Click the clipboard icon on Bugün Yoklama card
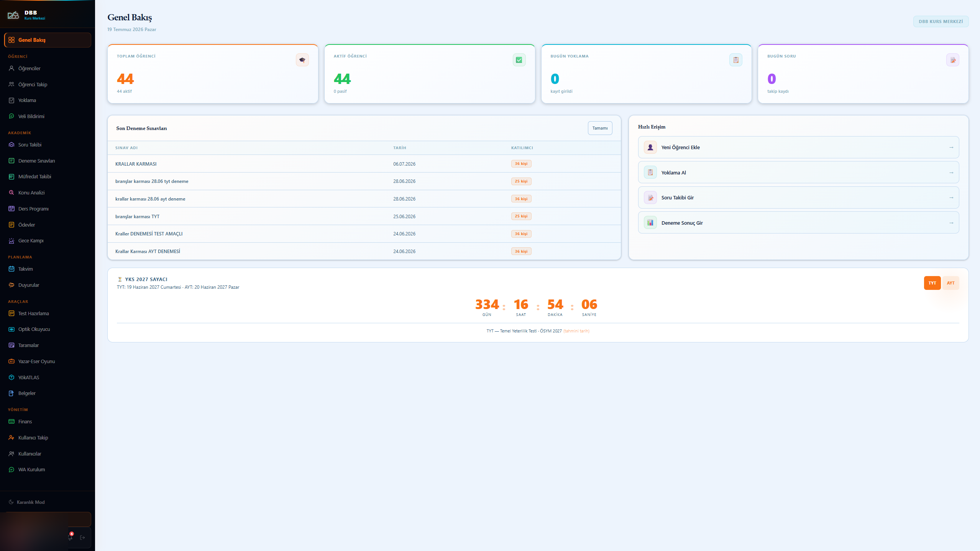The height and width of the screenshot is (551, 980). click(x=736, y=60)
